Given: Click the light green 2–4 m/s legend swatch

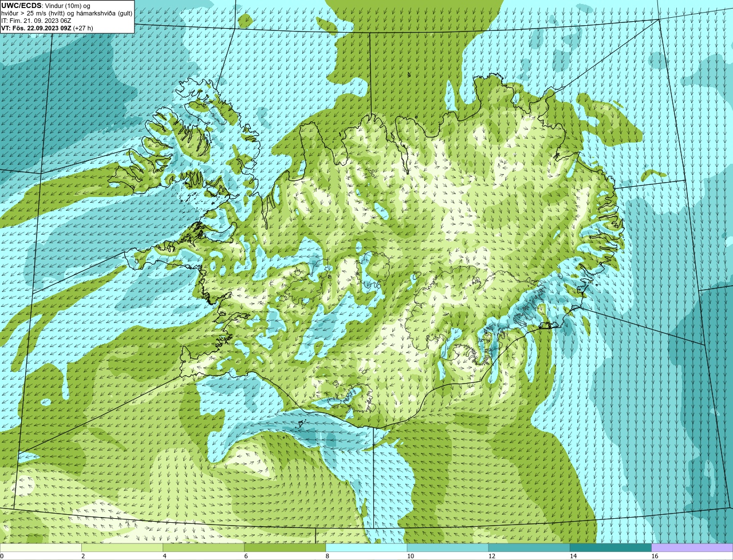Looking at the screenshot, I should 123,548.
